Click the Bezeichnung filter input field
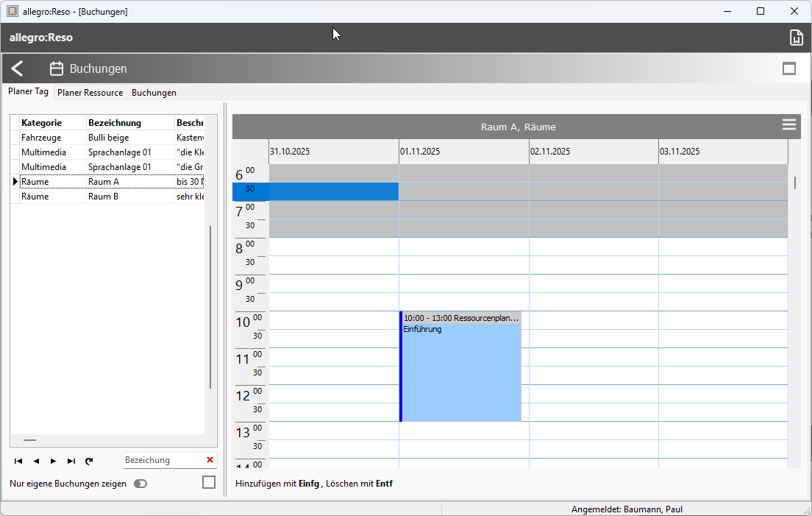Screen dimensions: 812x516 [163, 460]
